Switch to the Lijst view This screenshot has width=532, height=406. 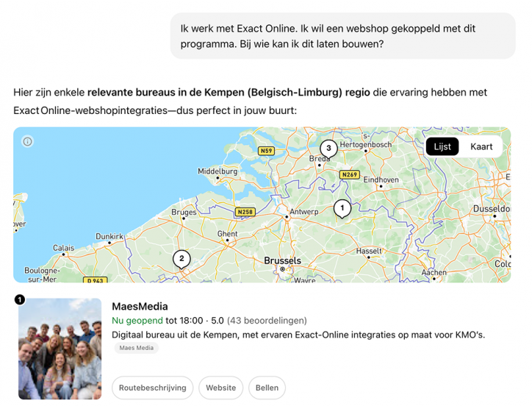click(x=442, y=147)
